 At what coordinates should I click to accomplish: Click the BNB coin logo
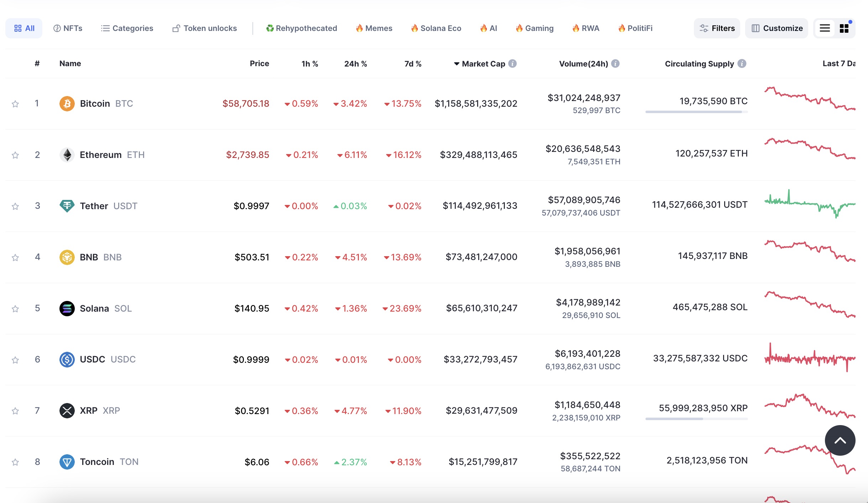[67, 257]
